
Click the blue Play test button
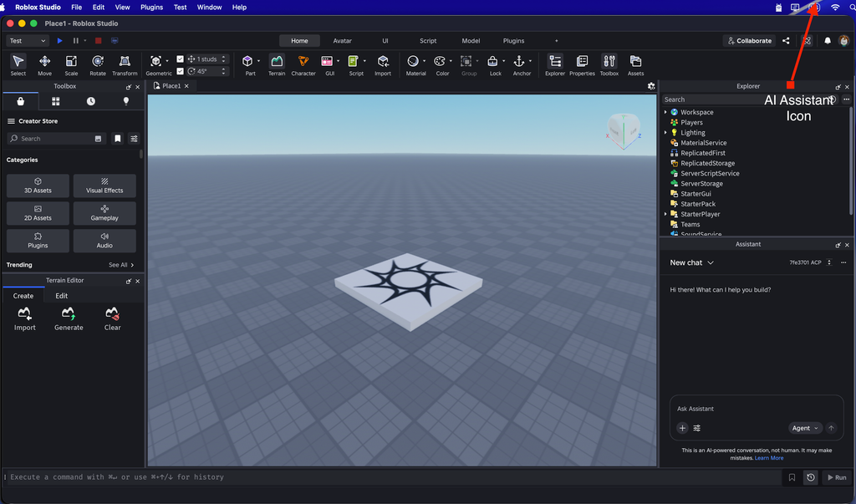[x=59, y=41]
